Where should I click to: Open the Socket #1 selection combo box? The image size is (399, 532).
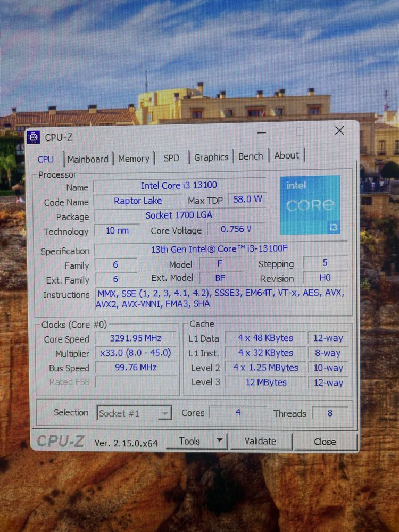click(134, 413)
